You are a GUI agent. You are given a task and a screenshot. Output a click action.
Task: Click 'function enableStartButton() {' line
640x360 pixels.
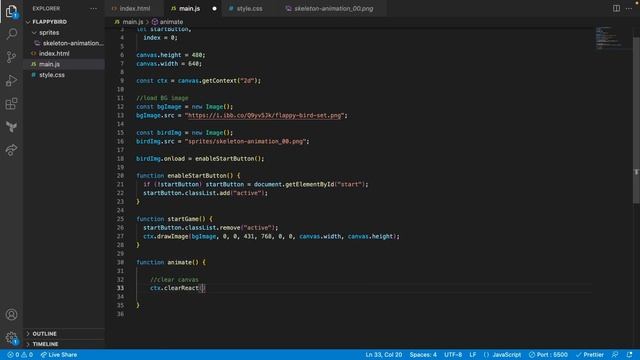(x=188, y=176)
